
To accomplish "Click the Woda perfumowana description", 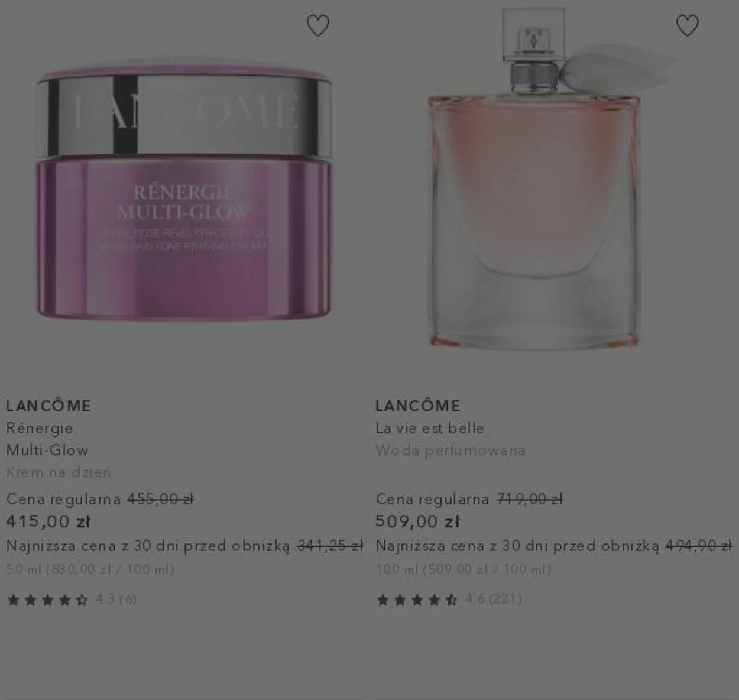I will [x=450, y=451].
